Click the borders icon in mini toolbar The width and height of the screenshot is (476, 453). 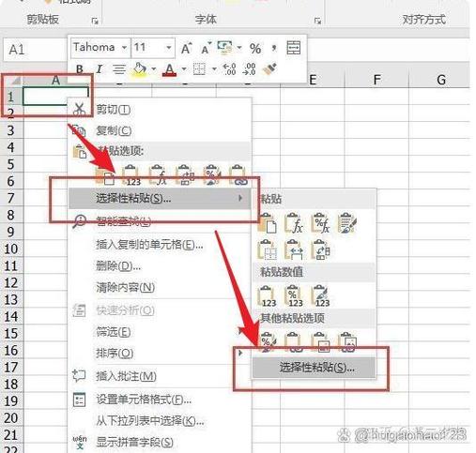click(199, 69)
